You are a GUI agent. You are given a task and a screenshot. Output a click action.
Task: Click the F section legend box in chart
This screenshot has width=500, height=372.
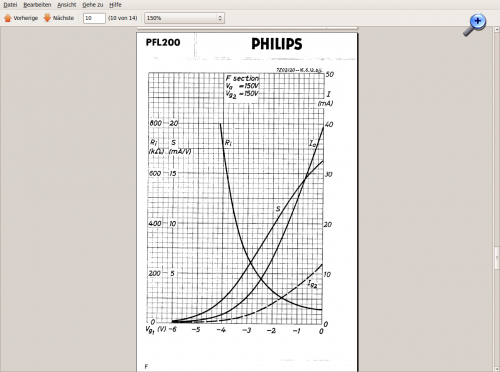[x=242, y=86]
